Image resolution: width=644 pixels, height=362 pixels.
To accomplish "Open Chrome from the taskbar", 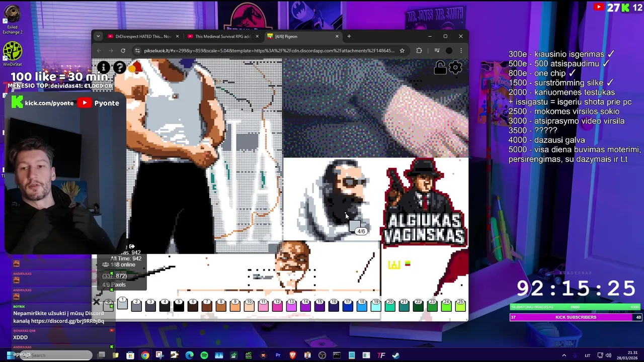I will point(145,355).
